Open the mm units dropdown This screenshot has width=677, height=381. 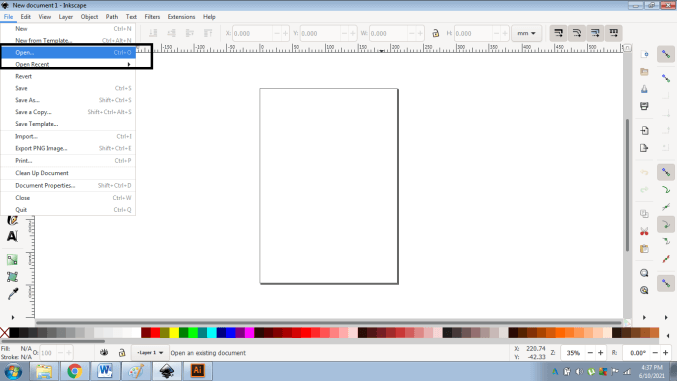click(x=526, y=33)
